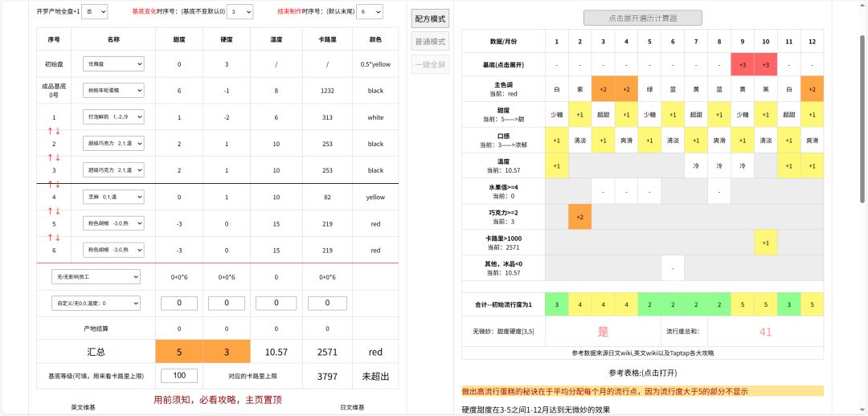Click the red down arrow above sequence number 5
The image size is (868, 416).
(x=58, y=210)
